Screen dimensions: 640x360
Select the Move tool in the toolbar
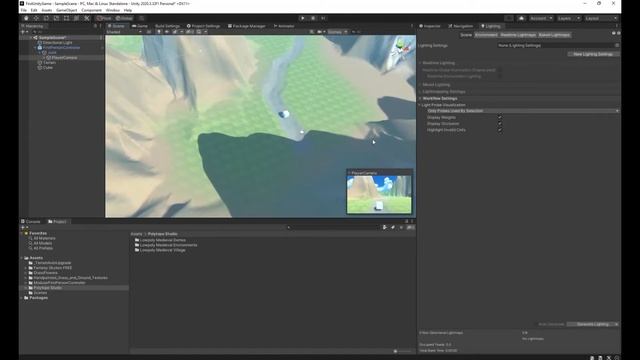[x=36, y=18]
